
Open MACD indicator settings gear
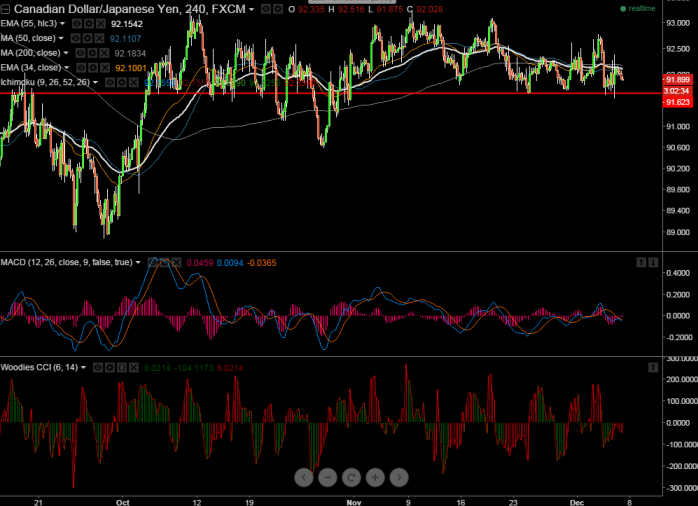164,263
